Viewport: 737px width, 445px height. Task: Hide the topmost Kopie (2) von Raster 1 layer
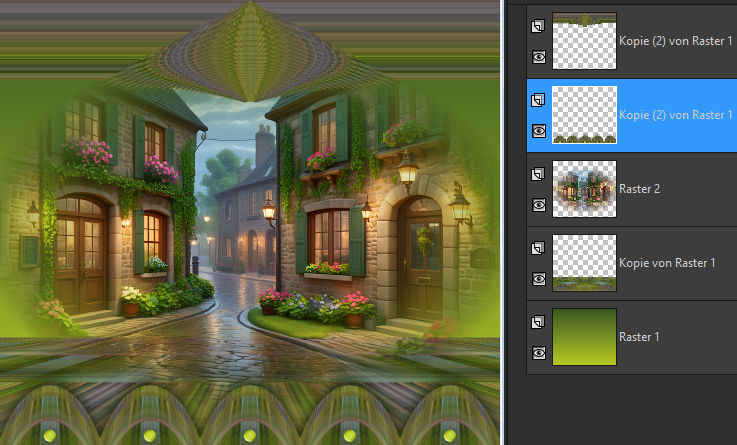539,57
